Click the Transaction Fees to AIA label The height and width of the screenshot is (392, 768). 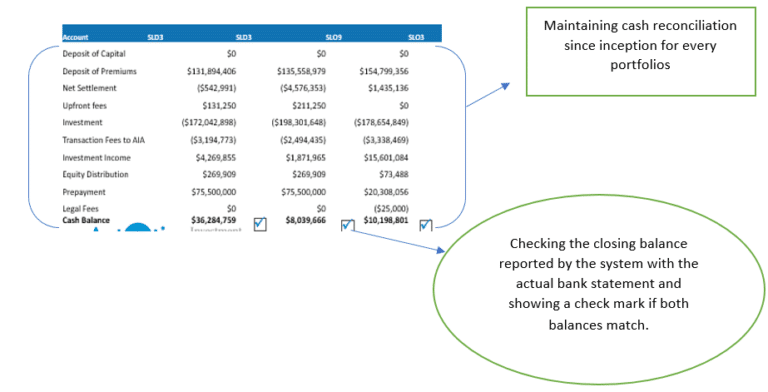(104, 140)
